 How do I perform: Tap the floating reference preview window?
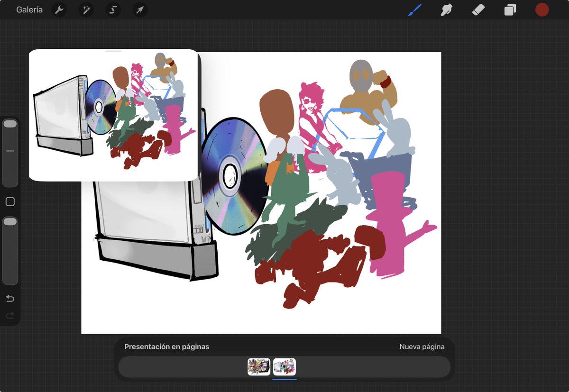pyautogui.click(x=113, y=115)
